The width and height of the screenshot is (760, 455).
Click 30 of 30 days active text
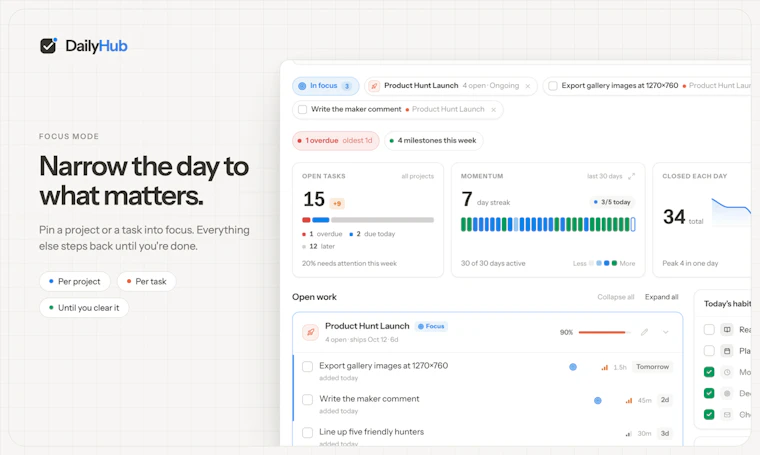(x=493, y=264)
